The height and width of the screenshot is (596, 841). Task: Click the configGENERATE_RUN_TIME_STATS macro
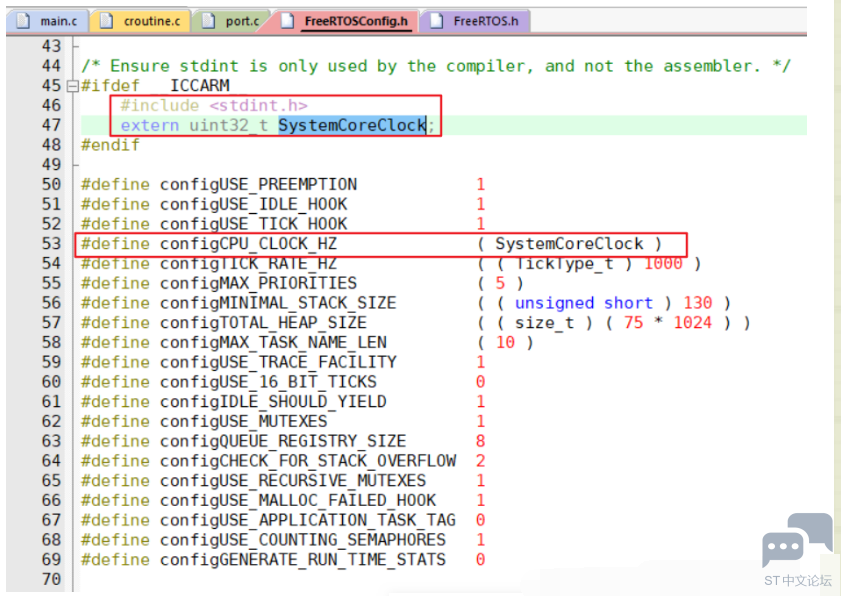[x=303, y=560]
